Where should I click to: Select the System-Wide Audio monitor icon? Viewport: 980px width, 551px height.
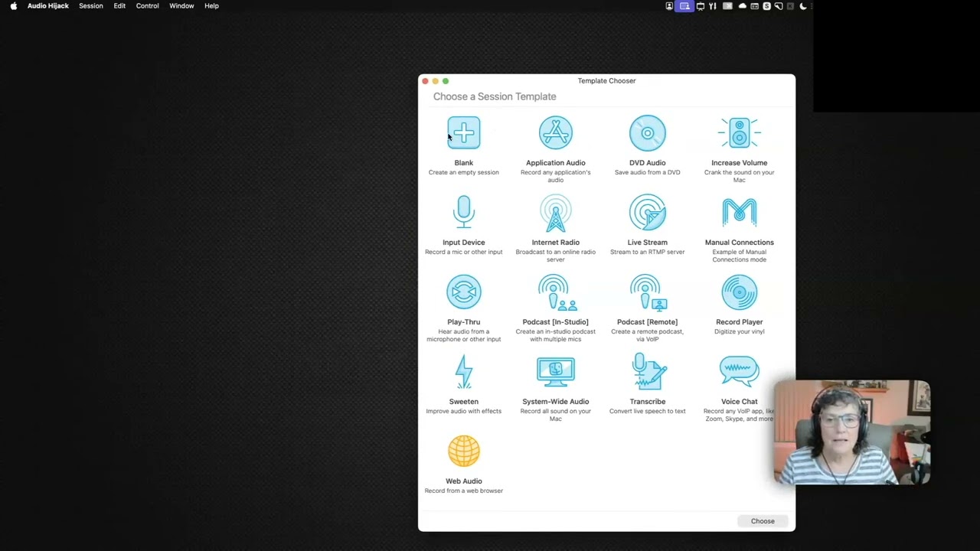[556, 372]
